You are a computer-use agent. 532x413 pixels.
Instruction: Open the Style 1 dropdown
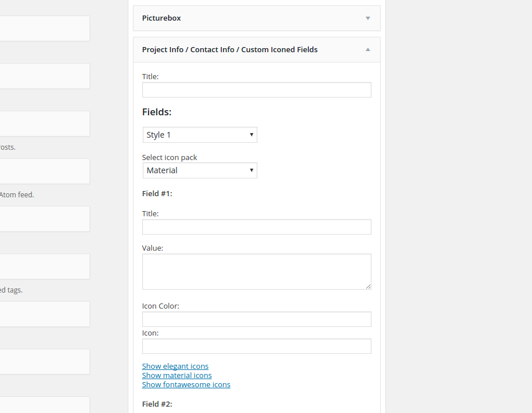(199, 135)
